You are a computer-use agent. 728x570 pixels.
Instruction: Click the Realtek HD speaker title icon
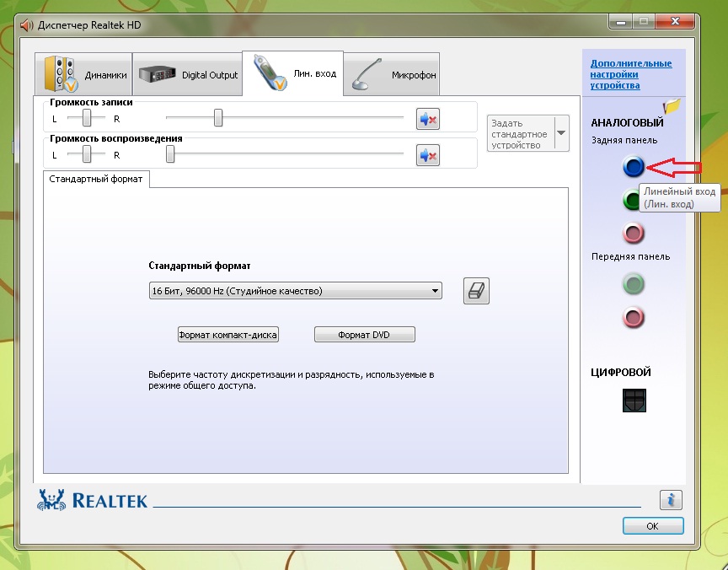point(27,25)
